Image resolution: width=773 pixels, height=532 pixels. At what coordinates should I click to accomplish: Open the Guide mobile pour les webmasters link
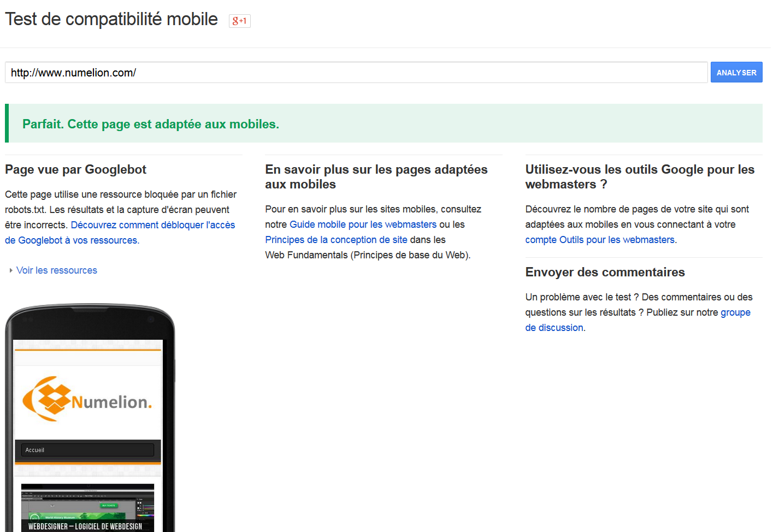click(x=363, y=224)
